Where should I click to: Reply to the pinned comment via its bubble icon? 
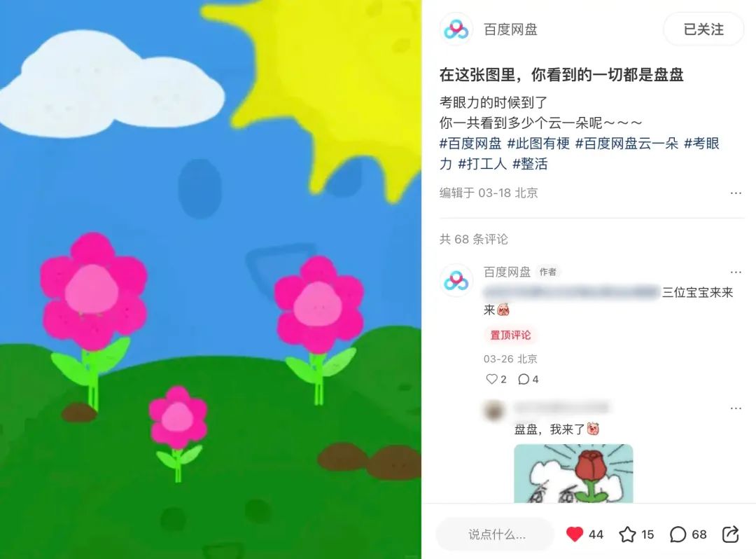pos(524,379)
